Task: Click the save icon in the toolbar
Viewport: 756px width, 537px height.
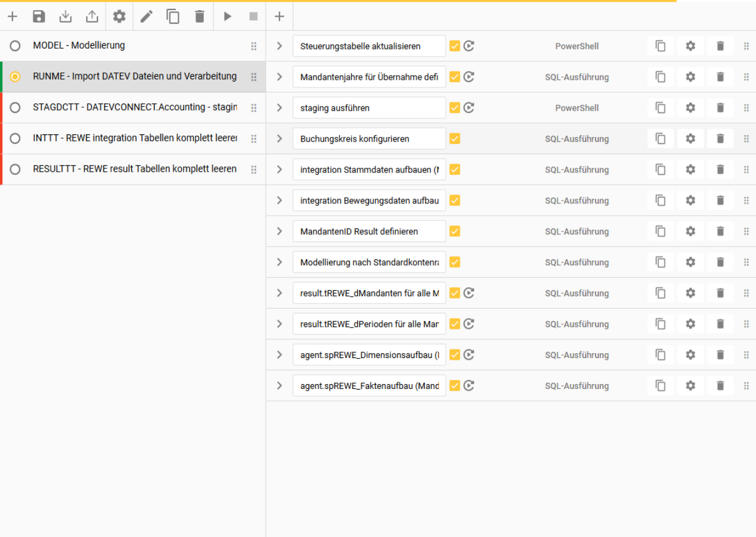Action: pos(39,17)
